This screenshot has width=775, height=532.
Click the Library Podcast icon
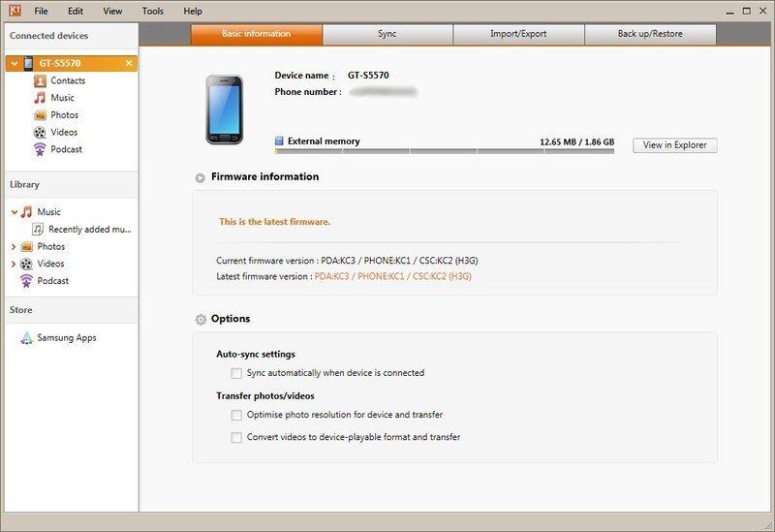(x=26, y=281)
